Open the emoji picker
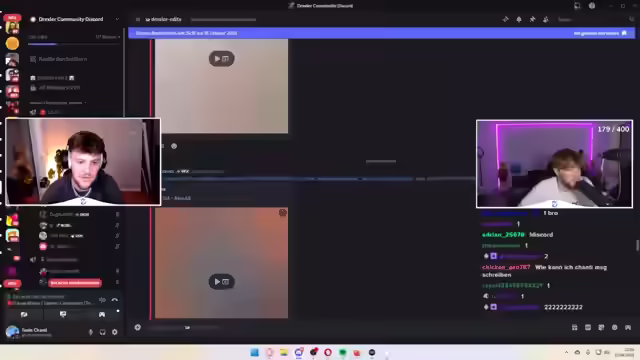Image resolution: width=640 pixels, height=360 pixels. [x=615, y=327]
